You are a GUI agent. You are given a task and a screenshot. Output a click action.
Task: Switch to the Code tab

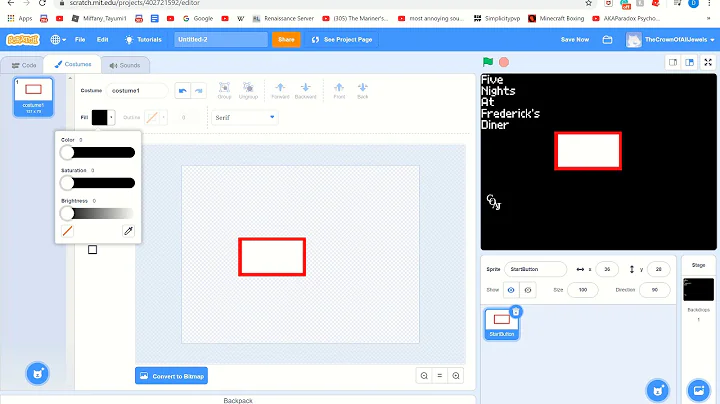coord(23,65)
